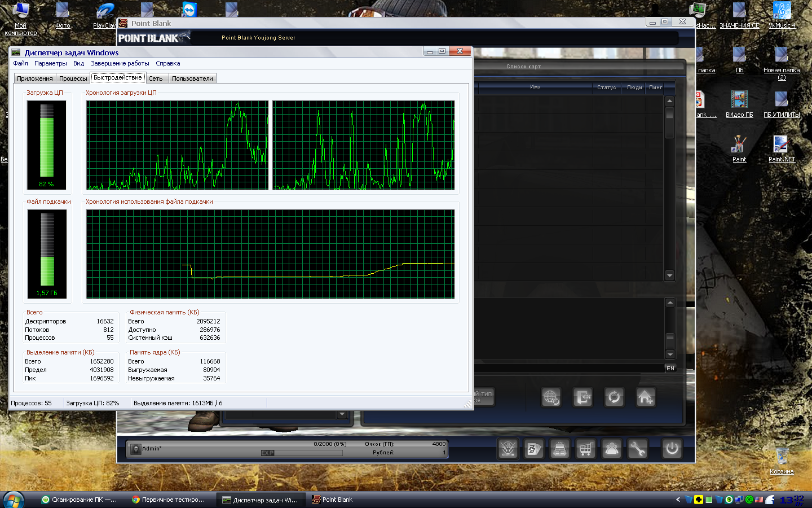Click the Диспетчер задач taskbar button
This screenshot has width=812, height=508.
click(x=260, y=500)
